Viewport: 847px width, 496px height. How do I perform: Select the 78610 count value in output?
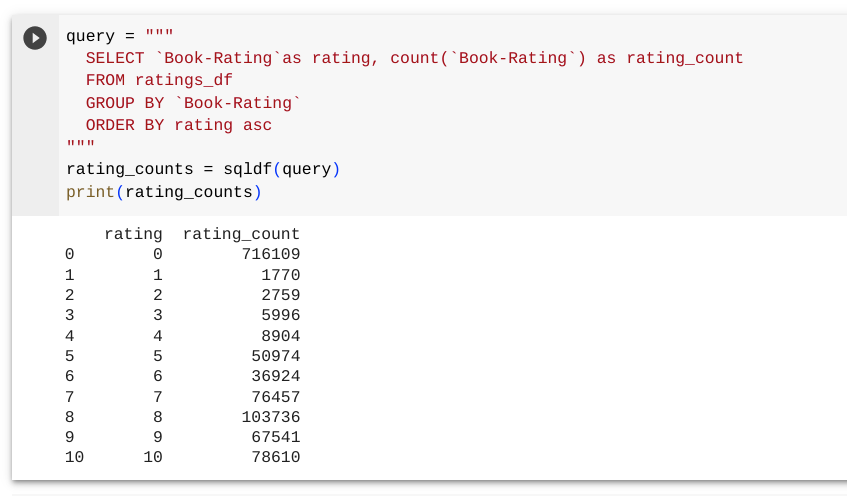[x=275, y=457]
